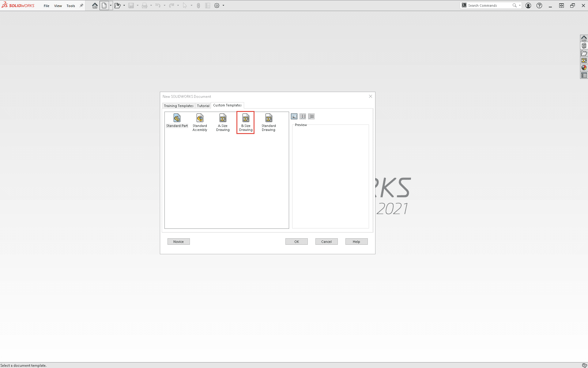Expand the SOLIDWORKS document type dropdown
The height and width of the screenshot is (368, 588).
(x=111, y=6)
